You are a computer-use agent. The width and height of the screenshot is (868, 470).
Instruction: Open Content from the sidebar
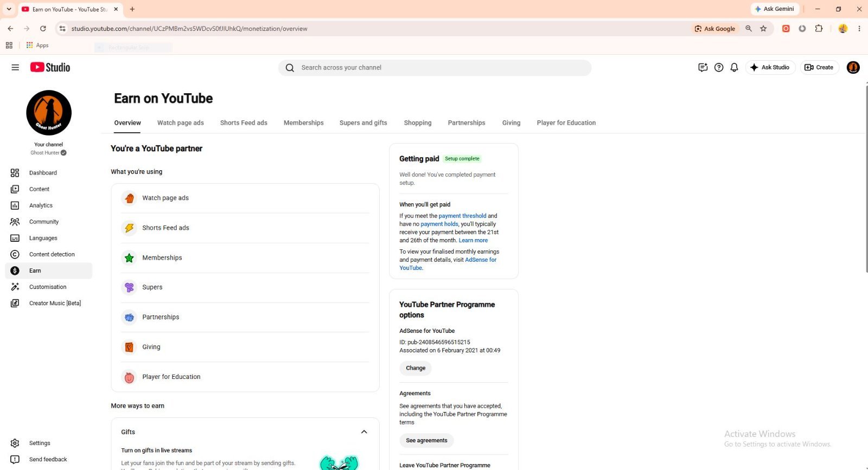(x=39, y=189)
